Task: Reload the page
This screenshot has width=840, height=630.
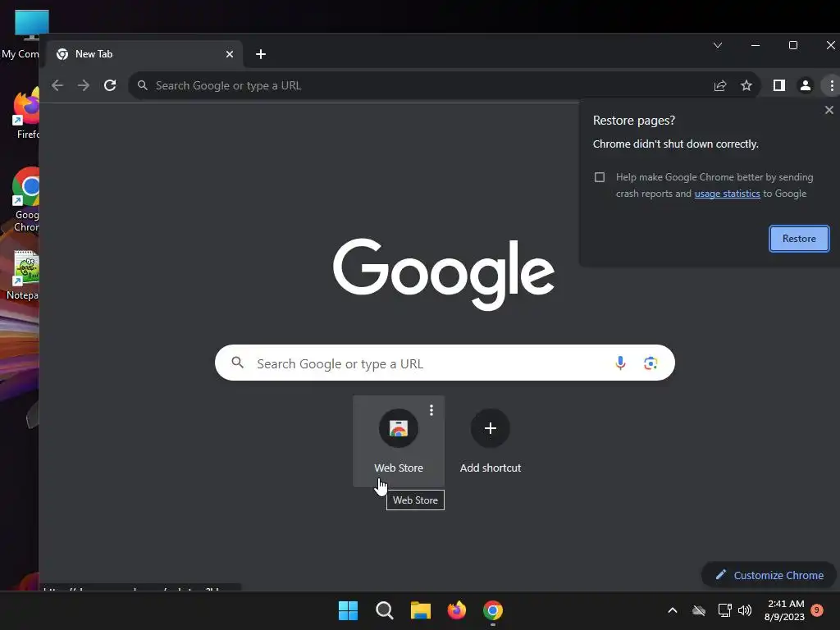Action: (110, 85)
